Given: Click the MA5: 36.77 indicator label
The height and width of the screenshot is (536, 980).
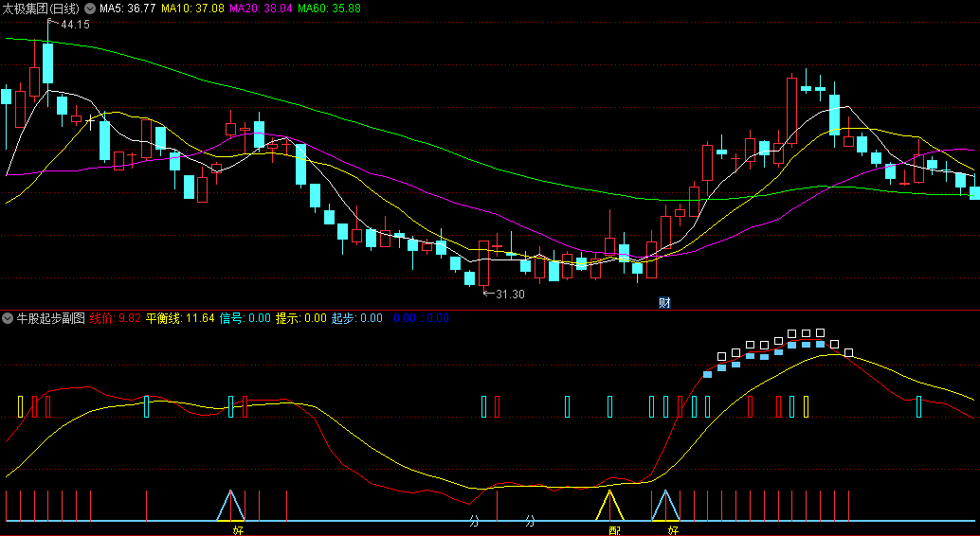Looking at the screenshot, I should 128,9.
